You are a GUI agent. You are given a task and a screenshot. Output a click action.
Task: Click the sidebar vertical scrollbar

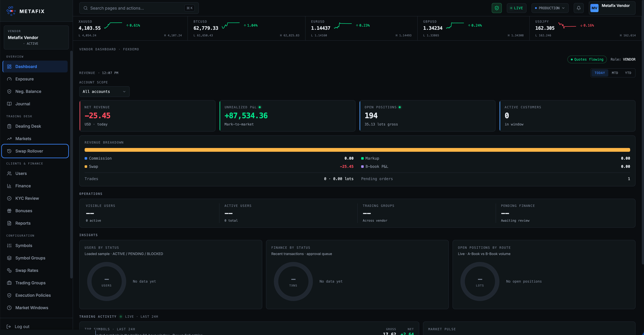(71, 164)
